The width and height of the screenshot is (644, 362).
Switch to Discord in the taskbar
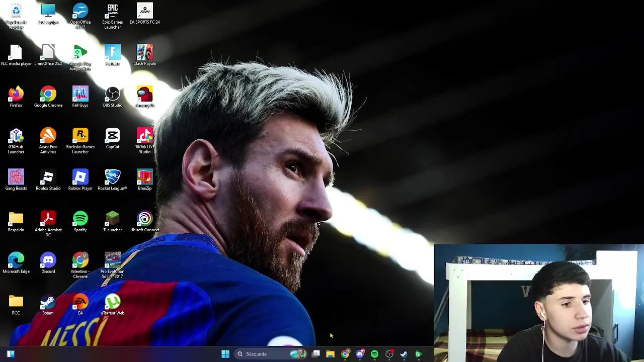coord(360,354)
